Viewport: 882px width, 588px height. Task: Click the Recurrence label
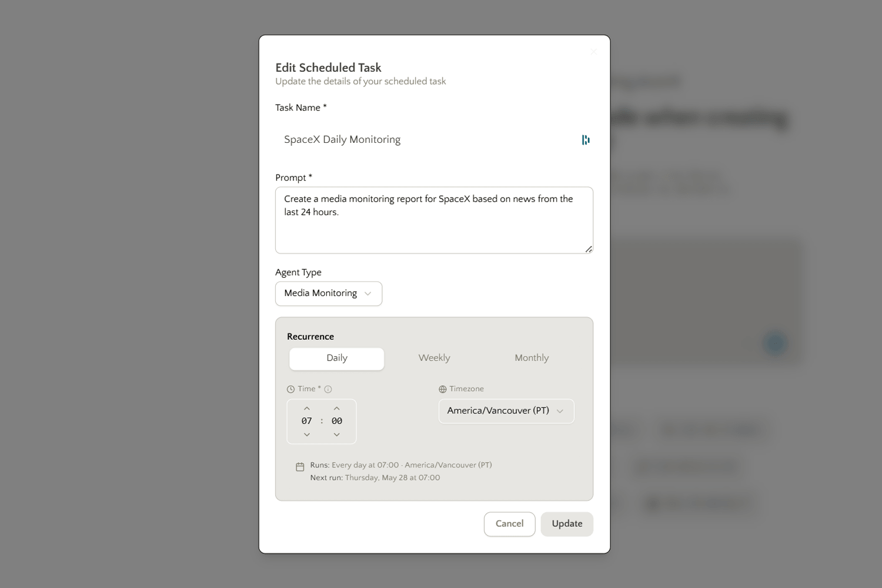pos(310,337)
